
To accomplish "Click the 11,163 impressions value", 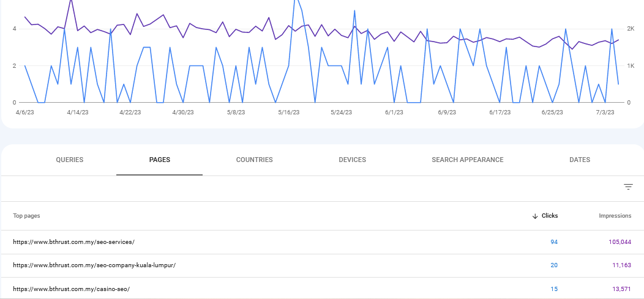I will point(621,265).
